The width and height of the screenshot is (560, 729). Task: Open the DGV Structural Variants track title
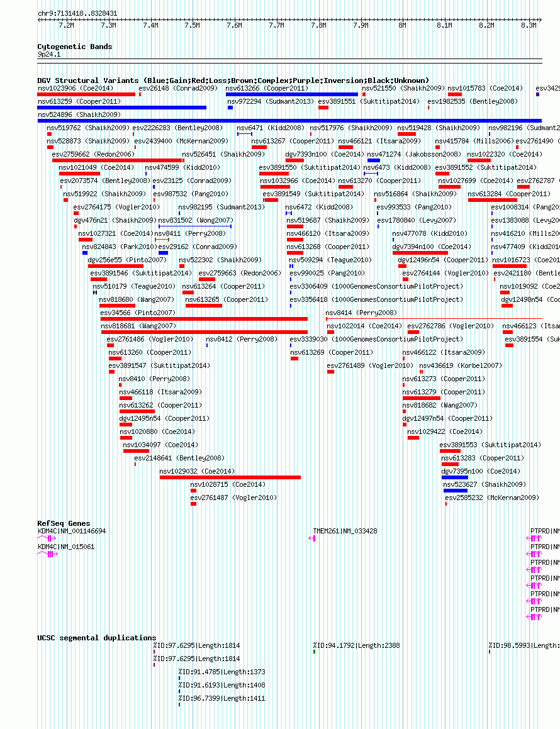point(233,81)
